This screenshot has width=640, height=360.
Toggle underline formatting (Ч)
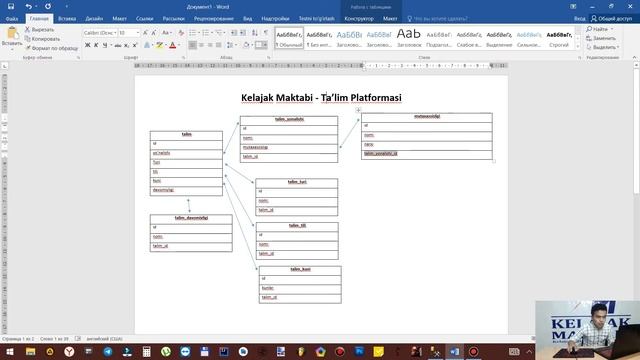click(x=105, y=45)
